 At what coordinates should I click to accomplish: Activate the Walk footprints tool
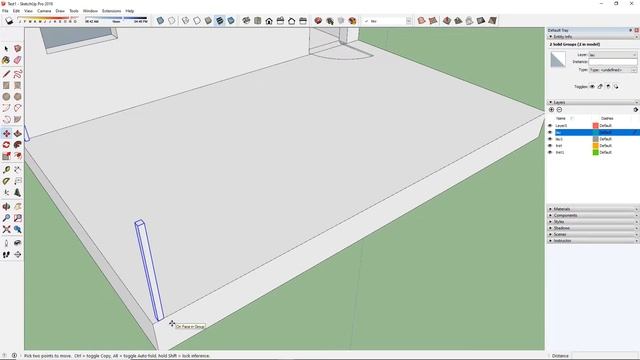(x=6, y=255)
